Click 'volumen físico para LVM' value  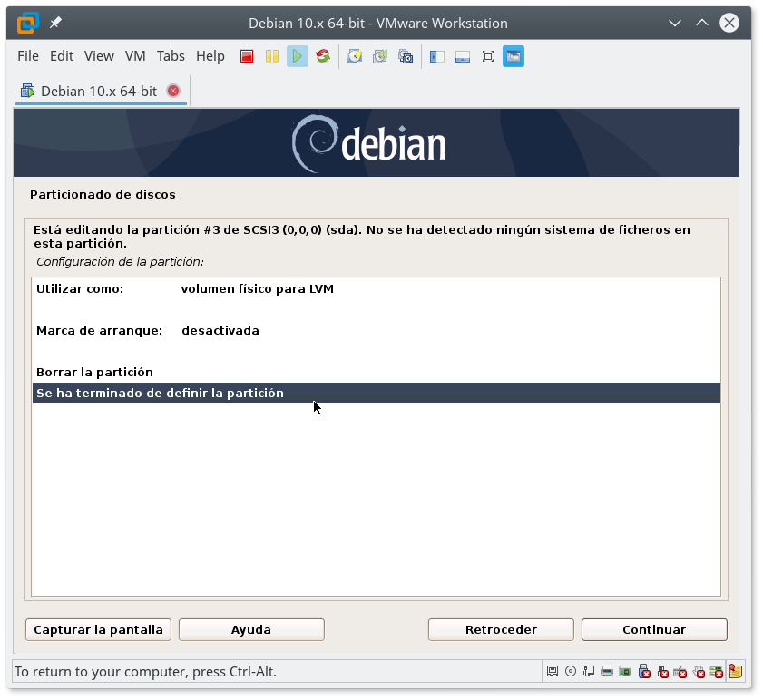coord(258,289)
